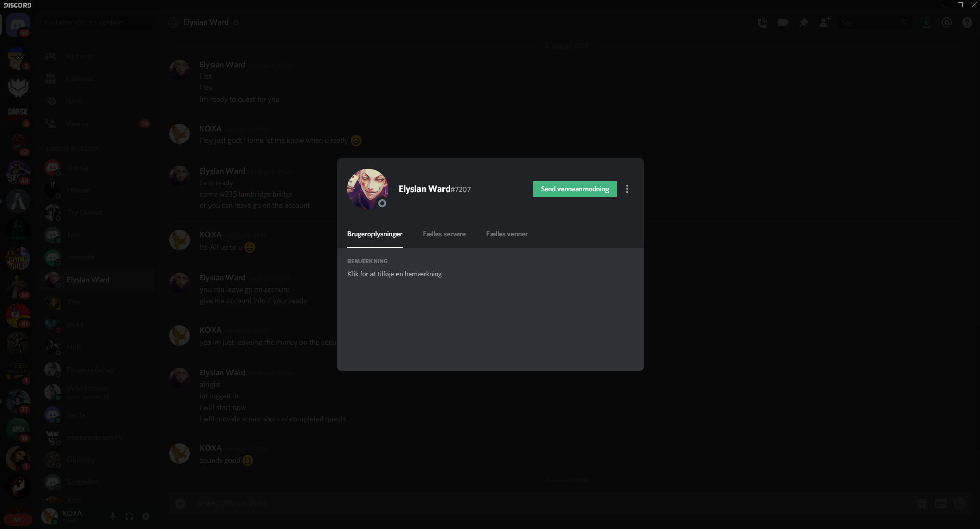The height and width of the screenshot is (529, 980).
Task: Open user settings with the gear icon
Action: 146,516
